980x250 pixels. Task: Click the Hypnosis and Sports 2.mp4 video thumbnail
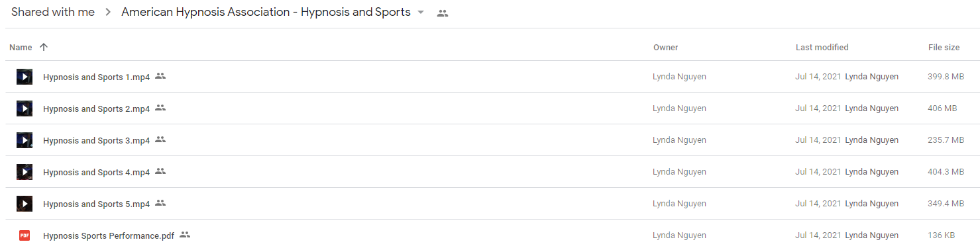click(x=25, y=108)
